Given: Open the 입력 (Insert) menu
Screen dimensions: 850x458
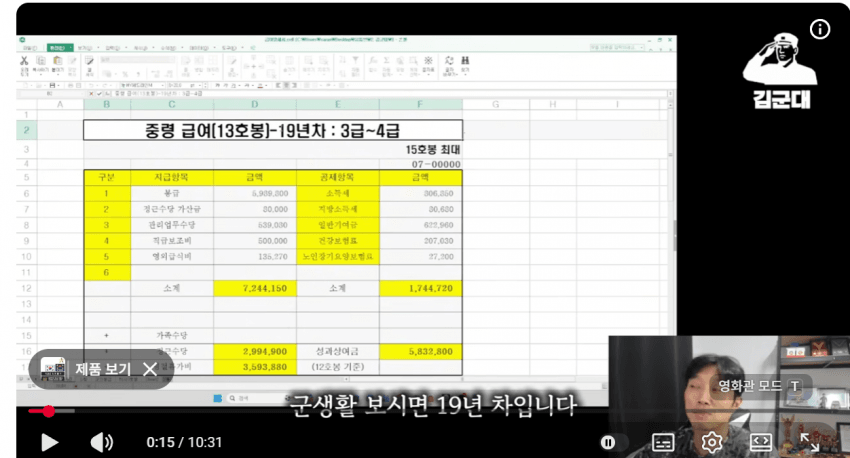Looking at the screenshot, I should tap(113, 48).
